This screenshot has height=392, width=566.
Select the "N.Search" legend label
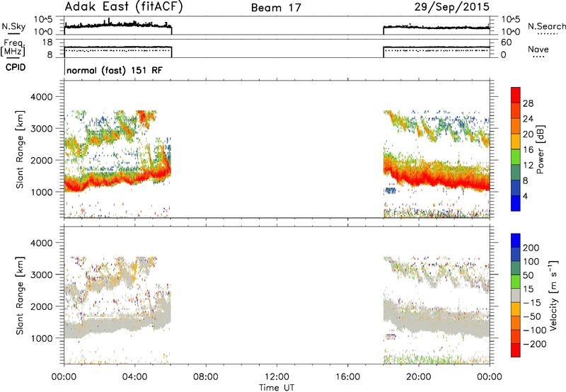point(546,26)
